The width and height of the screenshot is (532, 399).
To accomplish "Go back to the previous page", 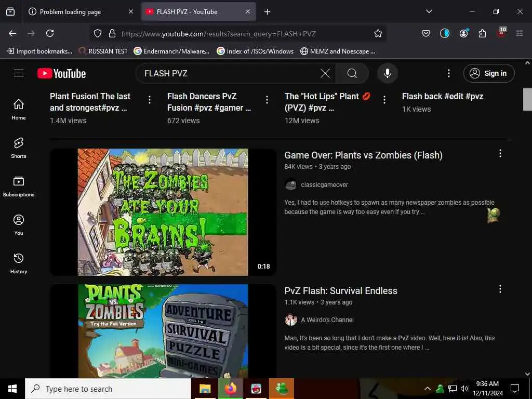I will click(12, 33).
